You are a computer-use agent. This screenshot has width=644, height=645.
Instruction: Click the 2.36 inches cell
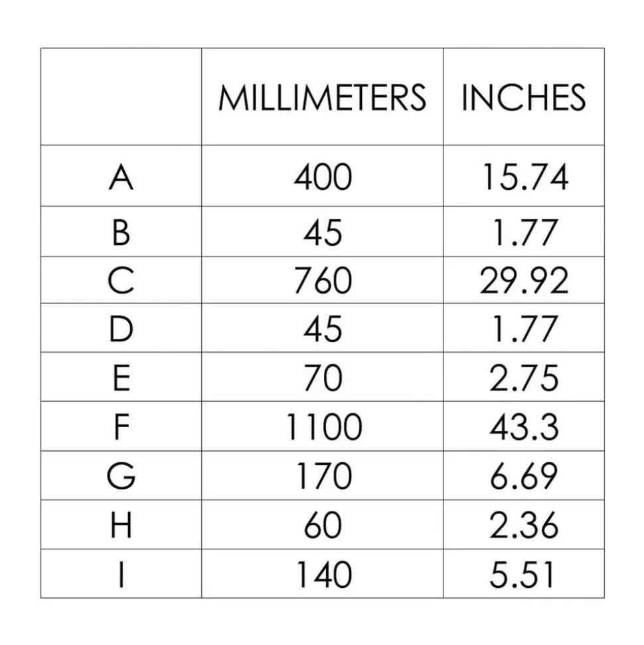tap(524, 525)
